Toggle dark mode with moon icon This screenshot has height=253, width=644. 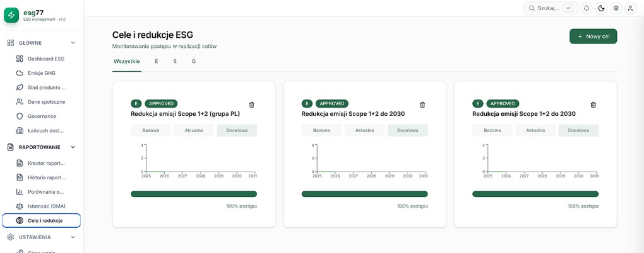coord(601,8)
